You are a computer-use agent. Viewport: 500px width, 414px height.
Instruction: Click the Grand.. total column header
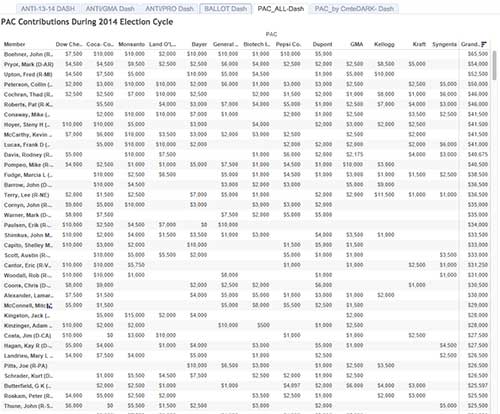[x=470, y=44]
